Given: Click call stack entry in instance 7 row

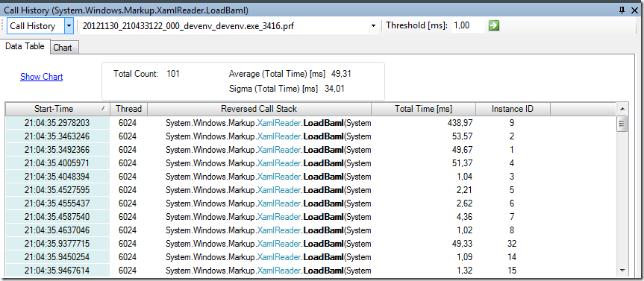Looking at the screenshot, I should [x=268, y=217].
